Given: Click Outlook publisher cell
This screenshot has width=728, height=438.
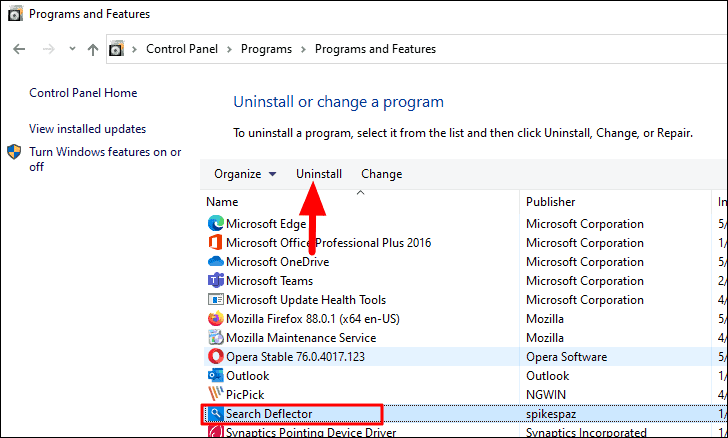Looking at the screenshot, I should (x=548, y=376).
